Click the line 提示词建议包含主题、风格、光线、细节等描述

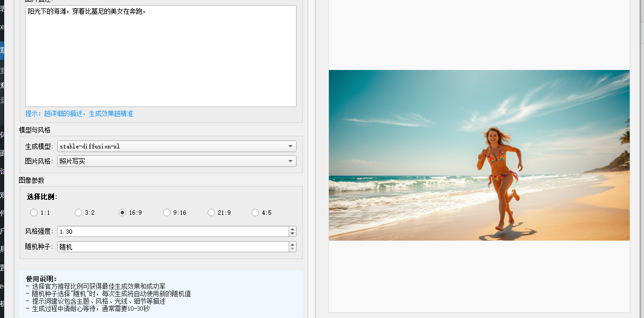[x=95, y=301]
